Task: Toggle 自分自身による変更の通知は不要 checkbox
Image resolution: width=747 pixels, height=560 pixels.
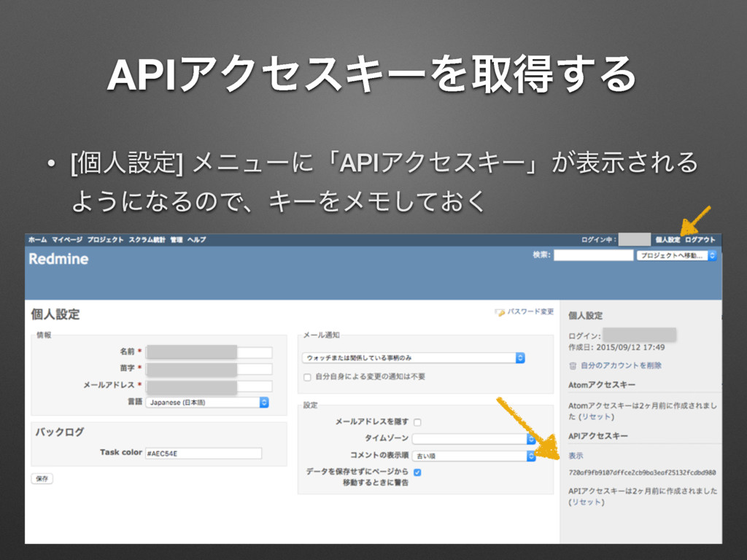Action: (x=307, y=377)
